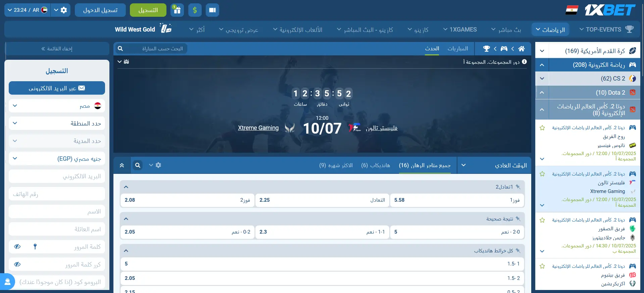This screenshot has width=644, height=293.
Task: Open the bet slip coupon icon
Action: pyautogui.click(x=212, y=10)
